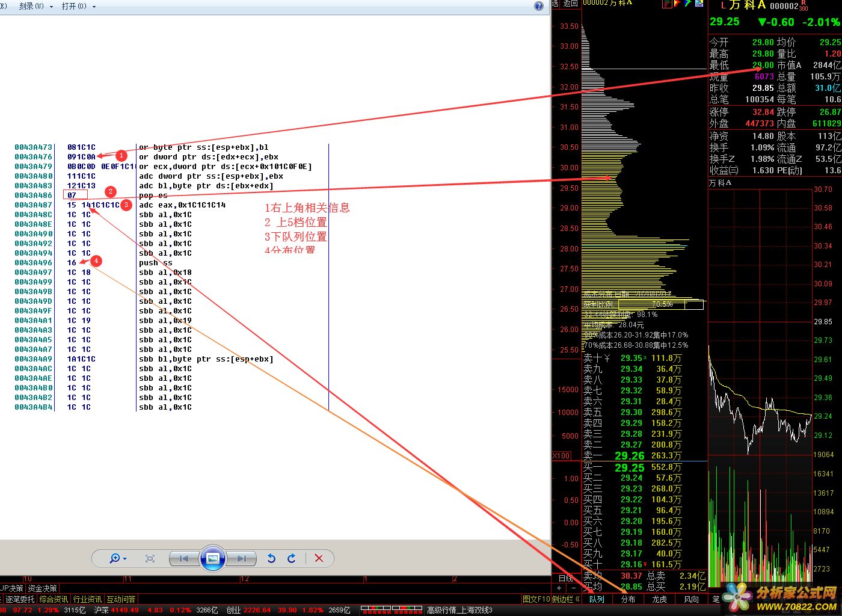842x616 pixels.
Task: Click the save/report icon in chart header
Action: tap(699, 4)
